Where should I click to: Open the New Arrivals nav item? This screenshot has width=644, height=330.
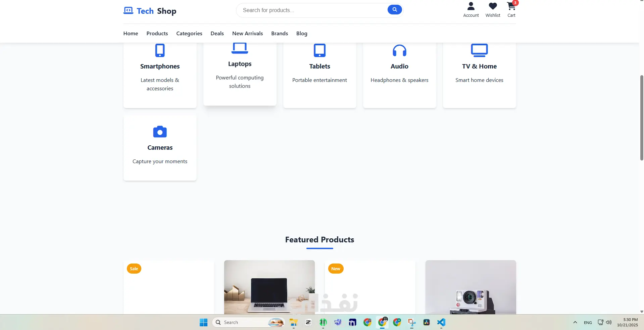[248, 33]
